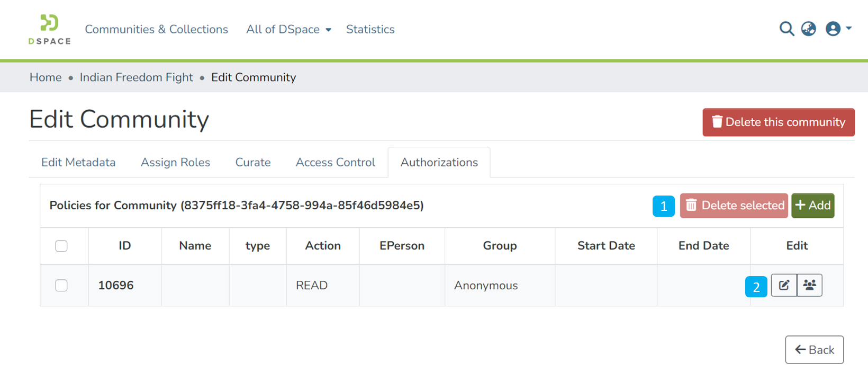Edit policy 10696 with pencil icon

pyautogui.click(x=784, y=285)
